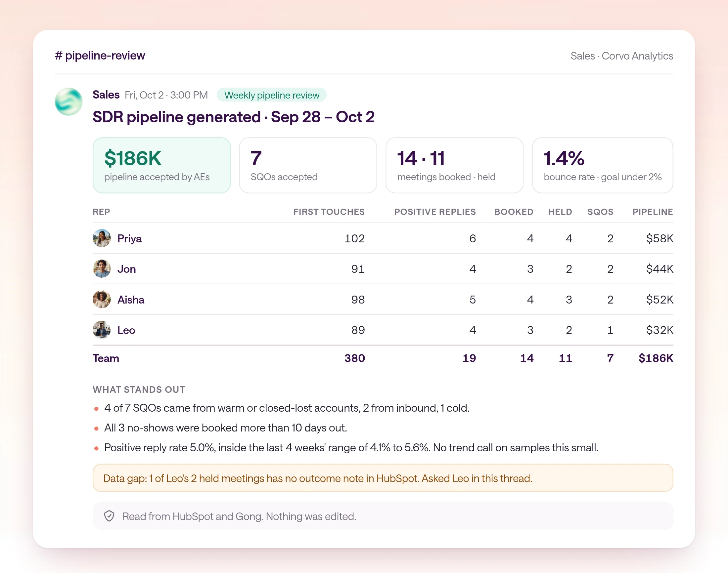Viewport: 728px width, 573px height.
Task: Select the $186K pipeline accepted card
Action: click(x=161, y=165)
